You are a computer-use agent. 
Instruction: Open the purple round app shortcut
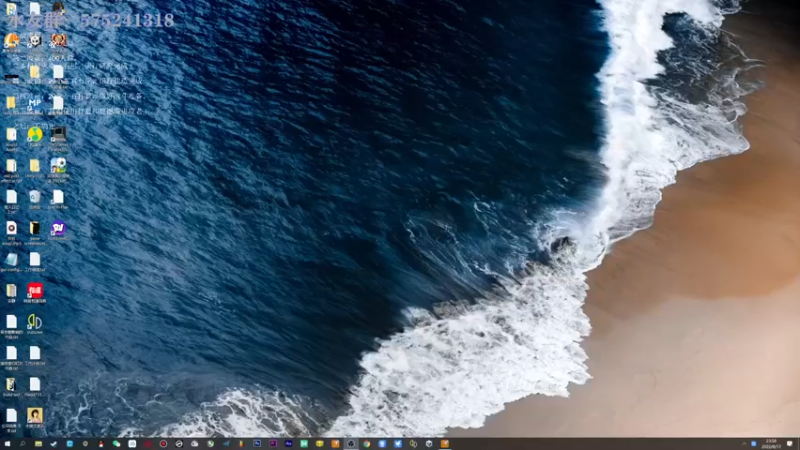58,228
